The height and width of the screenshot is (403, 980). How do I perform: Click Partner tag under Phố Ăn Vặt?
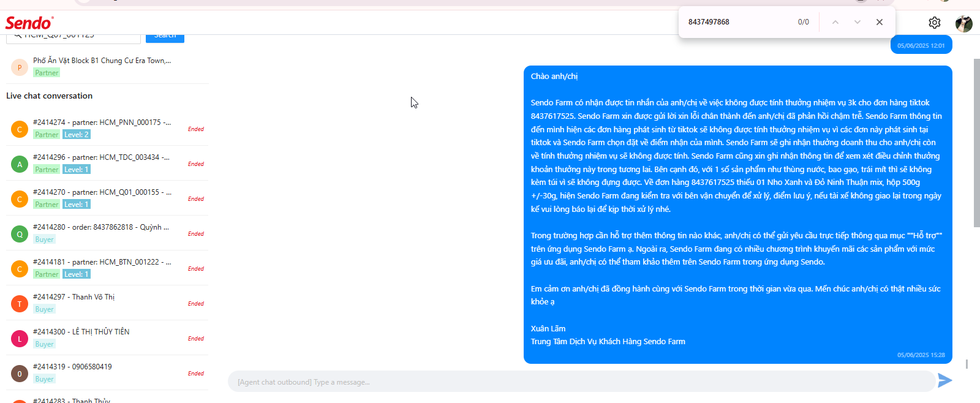47,73
